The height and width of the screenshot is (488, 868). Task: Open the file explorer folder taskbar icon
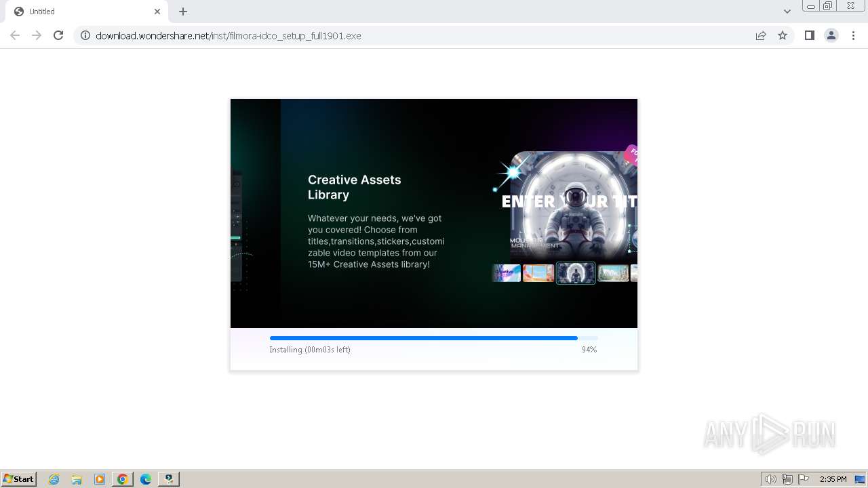[x=77, y=479]
